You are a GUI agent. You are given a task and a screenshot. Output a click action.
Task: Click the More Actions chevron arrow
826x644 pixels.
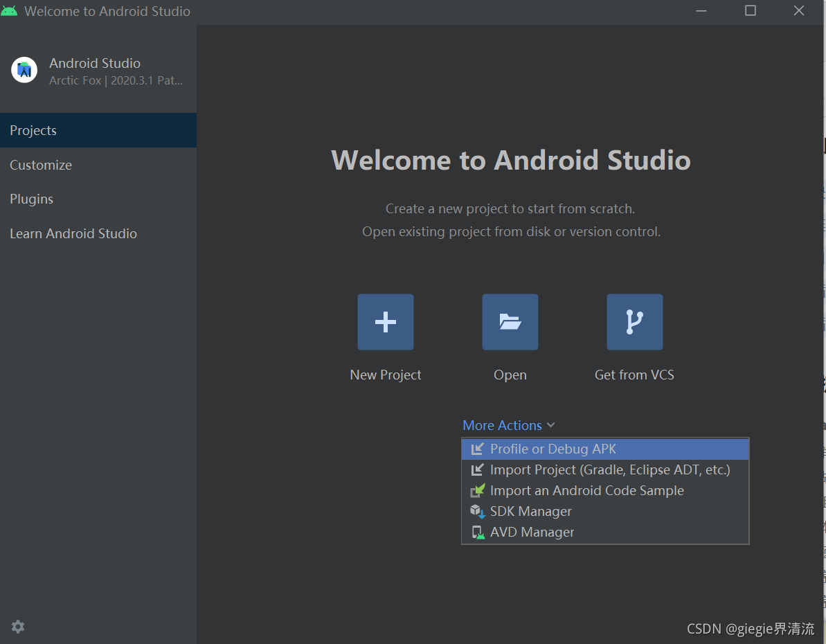[551, 424]
